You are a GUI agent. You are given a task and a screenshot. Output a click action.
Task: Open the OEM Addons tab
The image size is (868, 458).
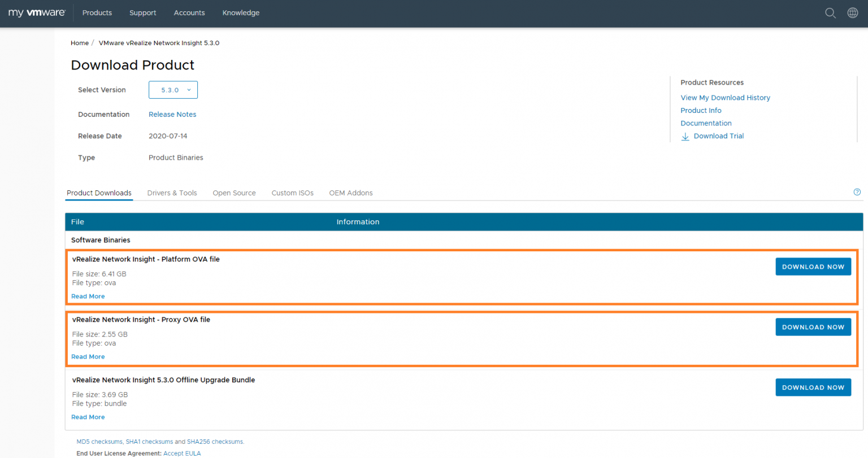click(350, 193)
